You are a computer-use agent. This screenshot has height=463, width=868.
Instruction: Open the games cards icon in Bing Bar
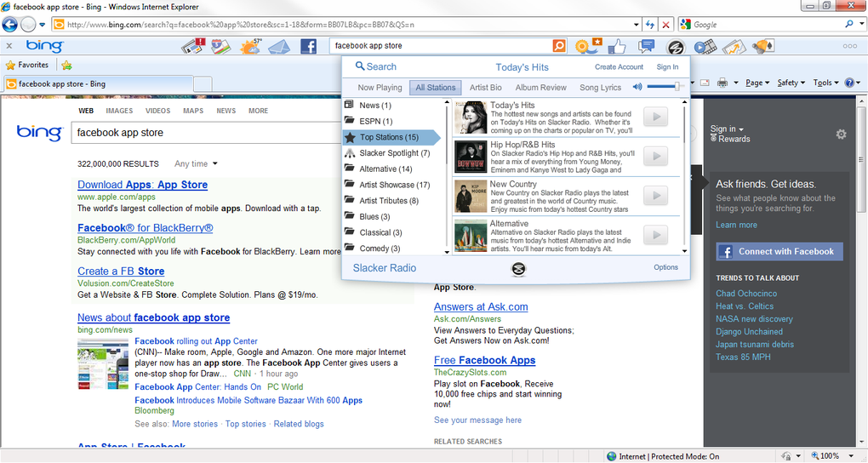[x=762, y=46]
